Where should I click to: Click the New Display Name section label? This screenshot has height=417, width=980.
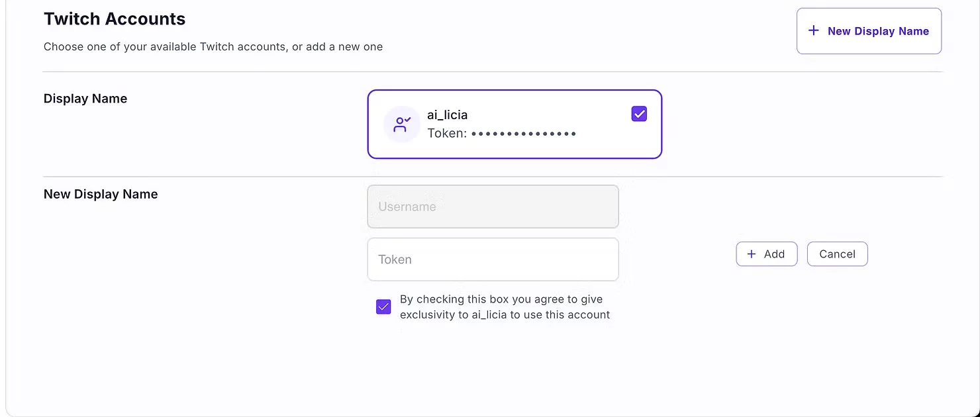click(101, 194)
